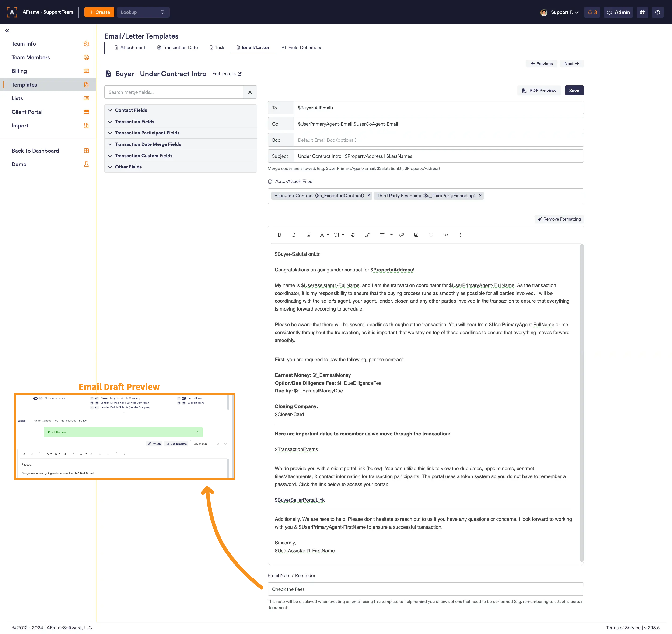Expand the Contact Fields section

click(x=131, y=110)
